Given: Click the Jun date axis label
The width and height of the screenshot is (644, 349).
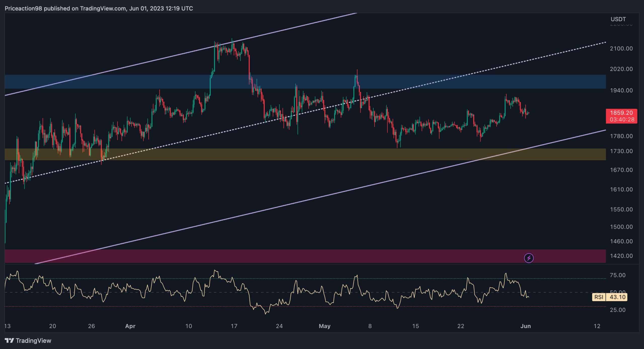Looking at the screenshot, I should coord(526,326).
